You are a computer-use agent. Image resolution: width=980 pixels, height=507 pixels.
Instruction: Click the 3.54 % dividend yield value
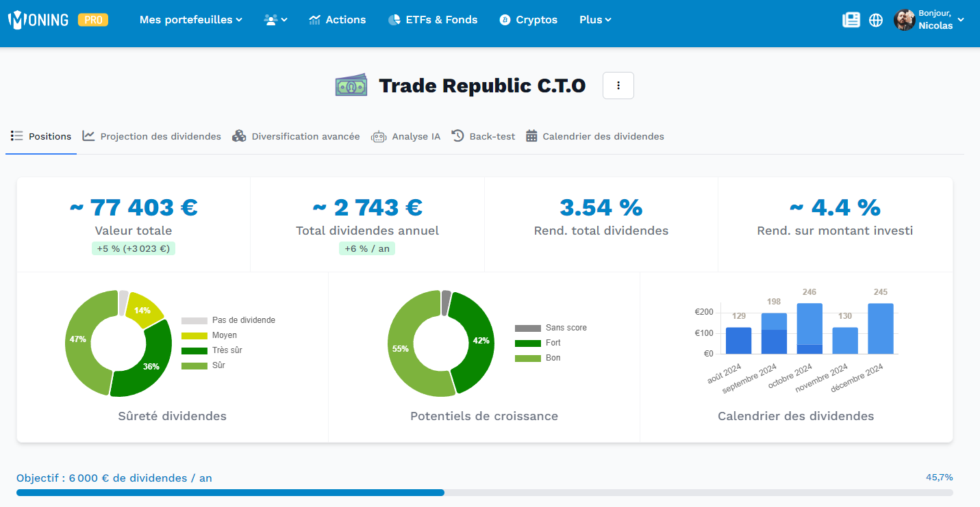tap(601, 207)
